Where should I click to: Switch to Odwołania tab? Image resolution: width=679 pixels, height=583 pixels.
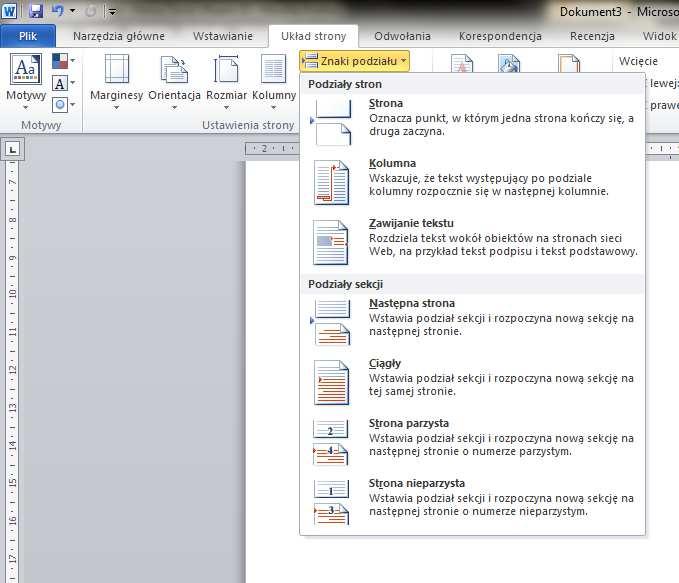(x=402, y=36)
